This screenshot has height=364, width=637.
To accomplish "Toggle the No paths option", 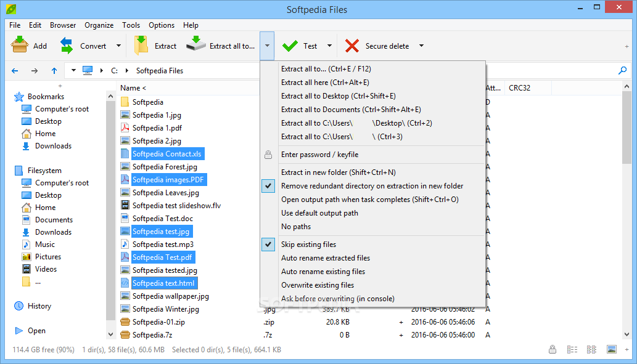I will point(296,227).
